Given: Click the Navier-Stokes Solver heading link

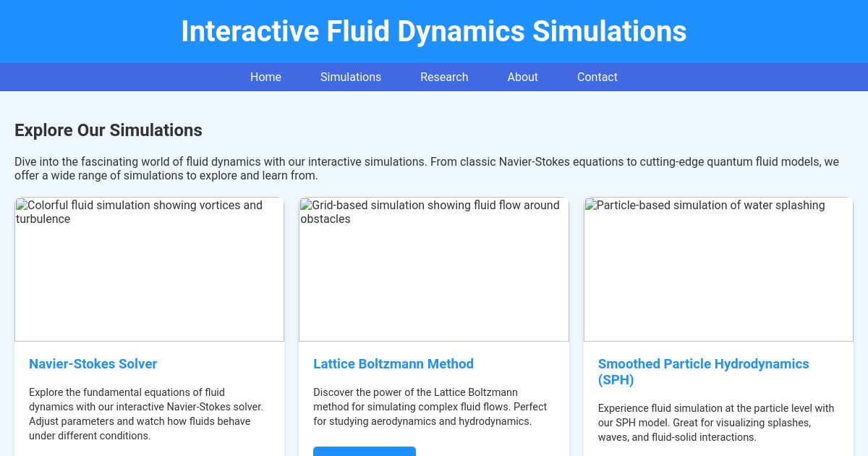Looking at the screenshot, I should click(x=93, y=364).
